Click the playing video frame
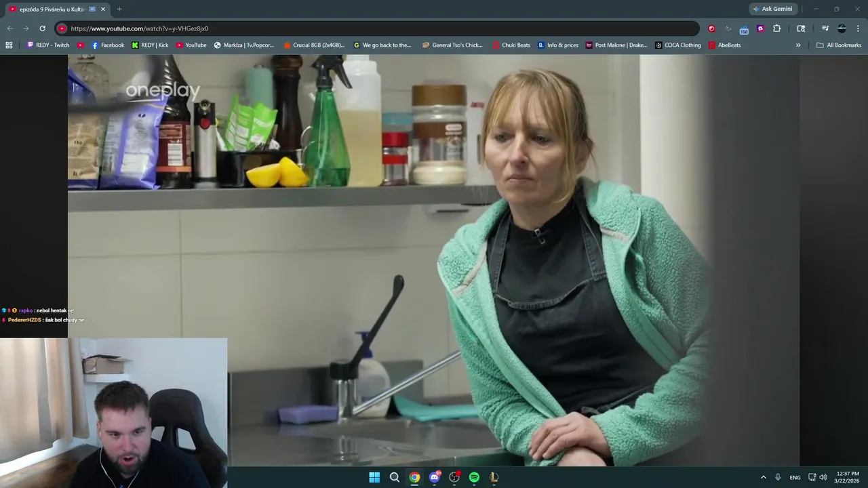Viewport: 868px width, 488px height. point(434,260)
